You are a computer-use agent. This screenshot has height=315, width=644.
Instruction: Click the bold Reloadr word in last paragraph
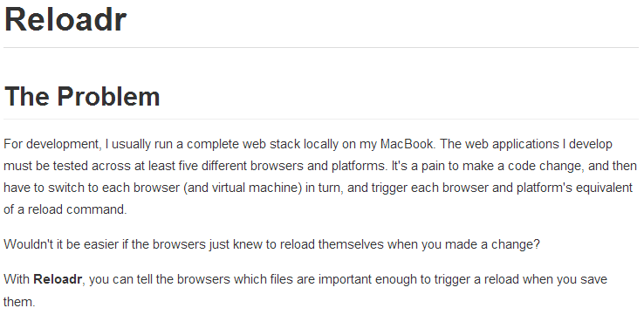58,279
